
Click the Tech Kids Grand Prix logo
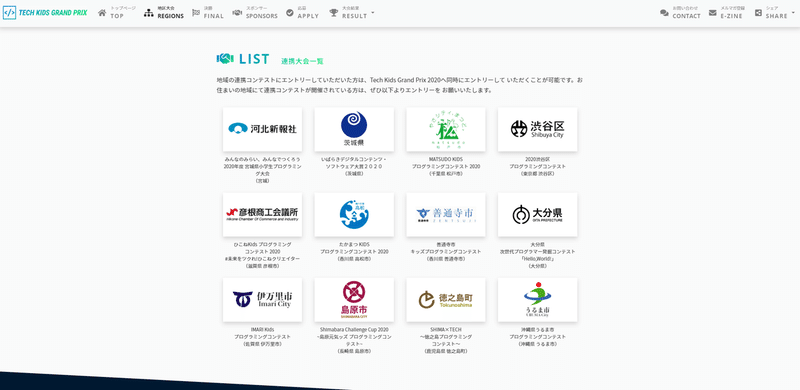click(45, 13)
